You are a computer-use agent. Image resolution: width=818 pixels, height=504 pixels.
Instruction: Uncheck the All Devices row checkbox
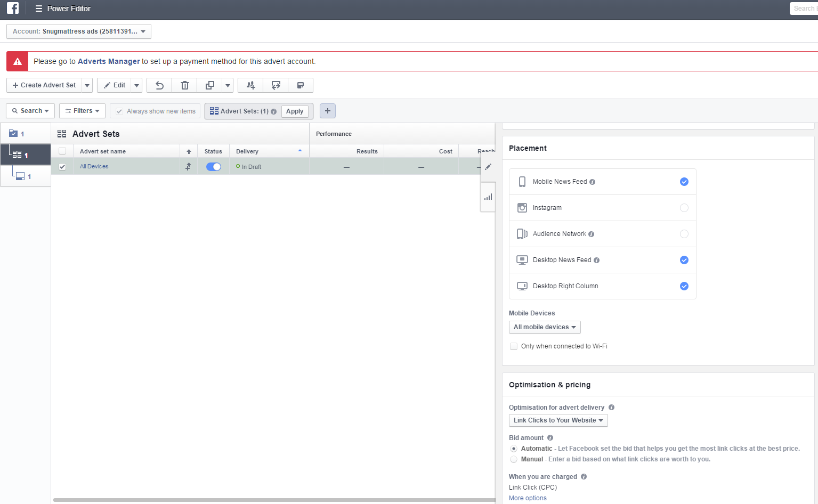pos(62,167)
